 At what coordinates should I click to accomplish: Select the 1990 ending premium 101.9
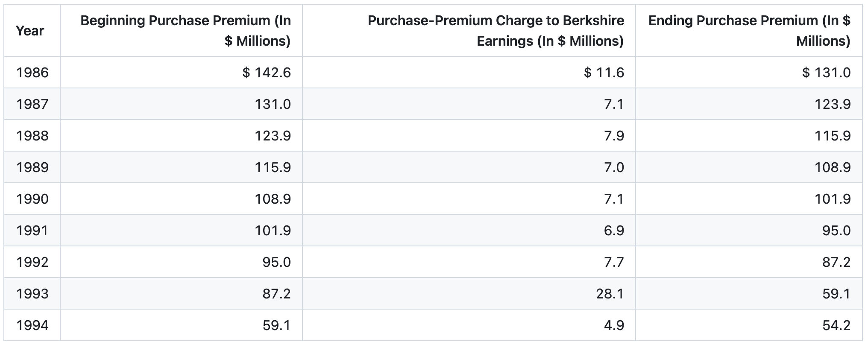pos(832,199)
